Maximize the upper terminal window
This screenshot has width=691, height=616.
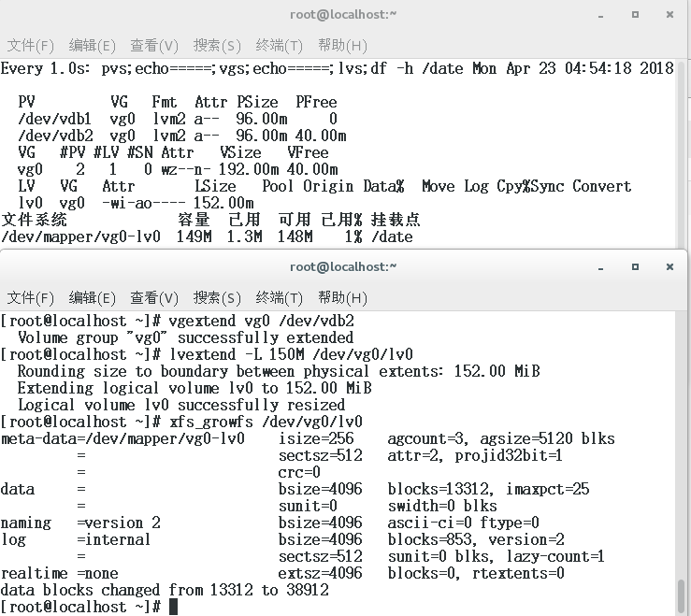pyautogui.click(x=635, y=15)
